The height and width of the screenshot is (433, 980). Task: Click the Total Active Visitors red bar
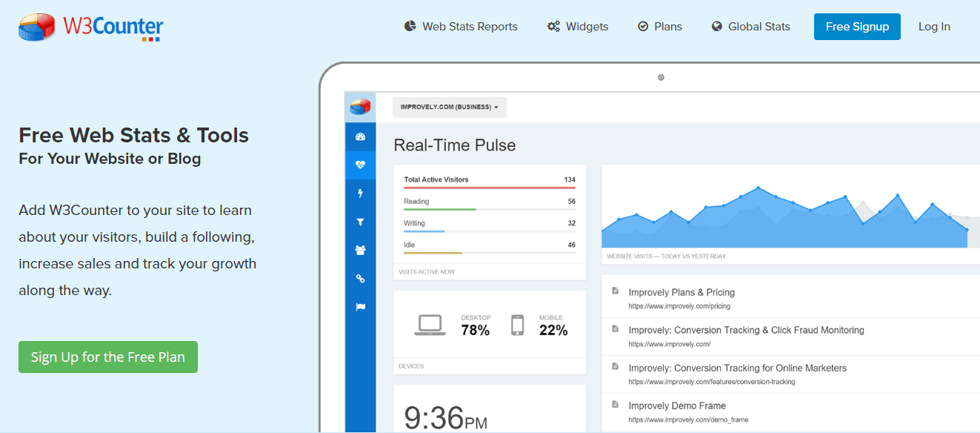pos(490,188)
